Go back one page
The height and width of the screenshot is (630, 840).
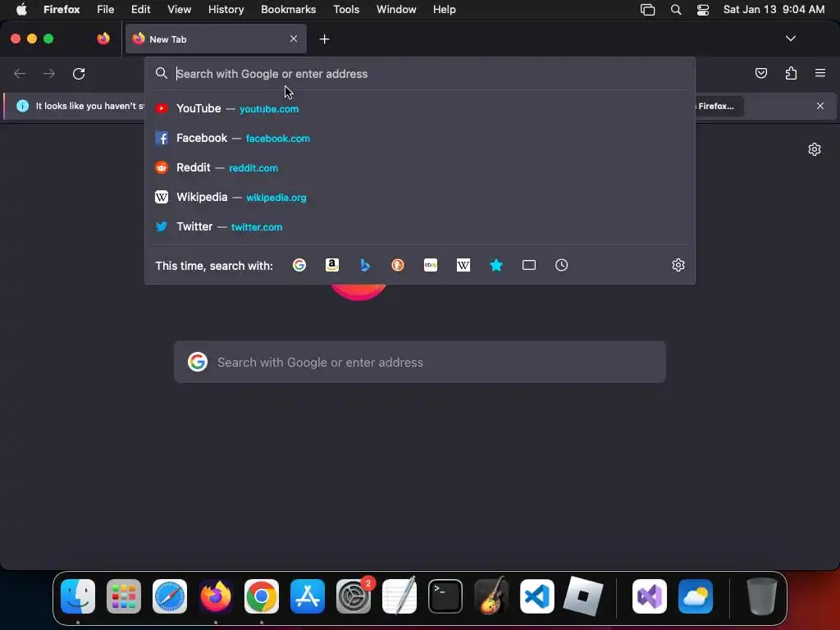tap(20, 73)
